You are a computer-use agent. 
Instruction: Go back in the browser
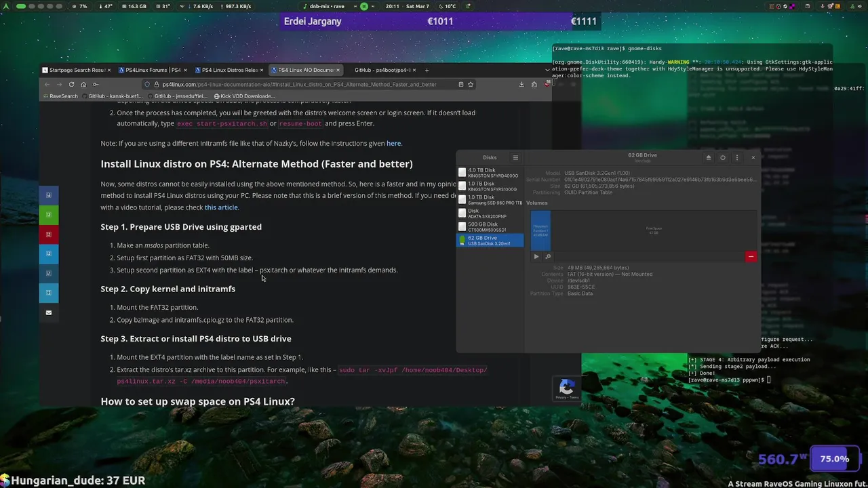47,85
